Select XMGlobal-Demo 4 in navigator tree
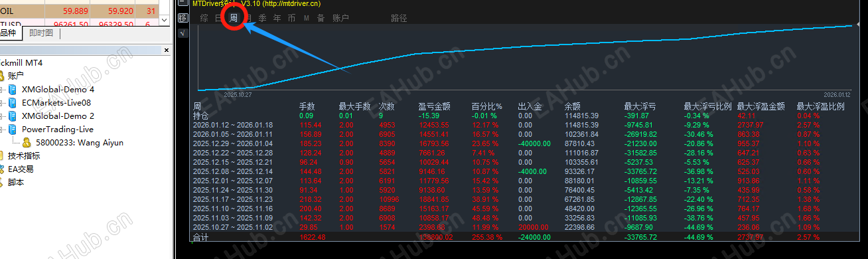Image resolution: width=868 pixels, height=259 pixels. (58, 89)
